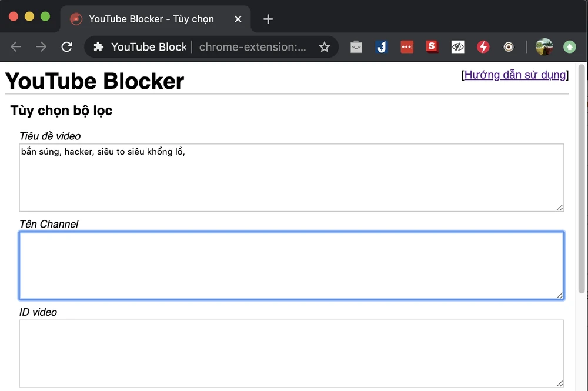This screenshot has width=588, height=391.
Task: Click the red S extension icon
Action: pyautogui.click(x=433, y=46)
